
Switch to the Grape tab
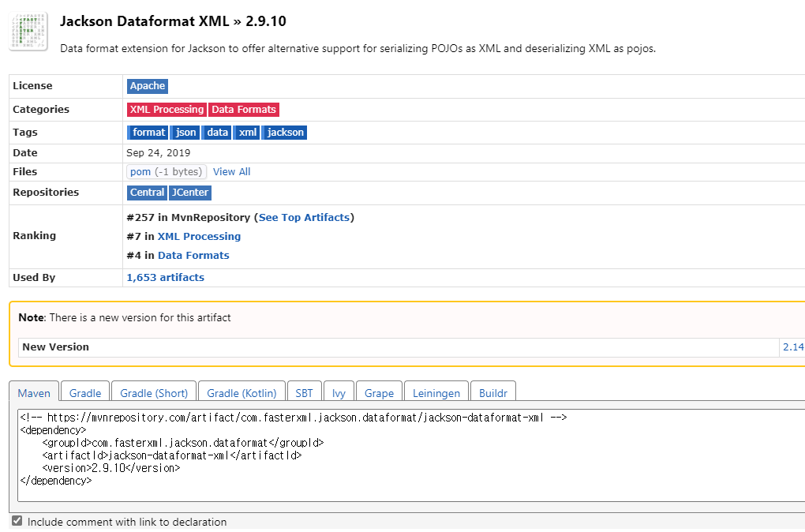tap(379, 393)
